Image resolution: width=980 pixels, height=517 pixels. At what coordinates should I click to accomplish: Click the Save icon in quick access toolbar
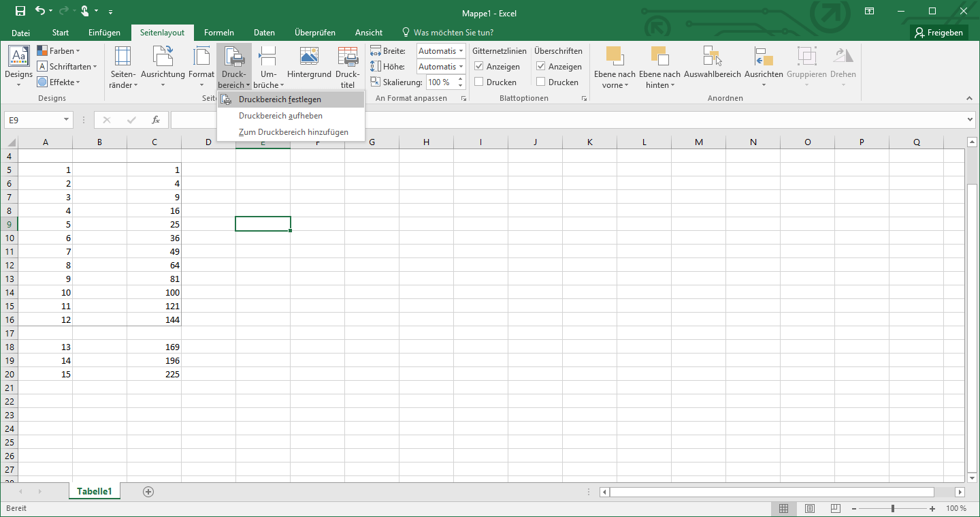[20, 11]
